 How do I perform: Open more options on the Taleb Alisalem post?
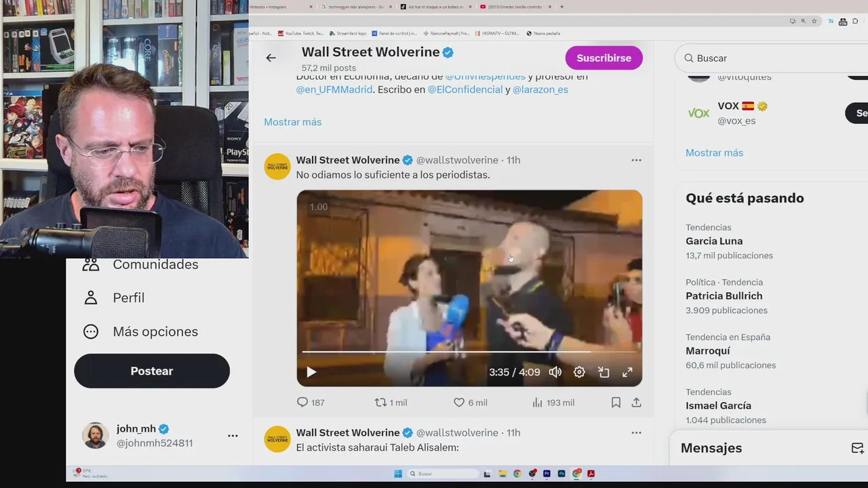click(636, 432)
